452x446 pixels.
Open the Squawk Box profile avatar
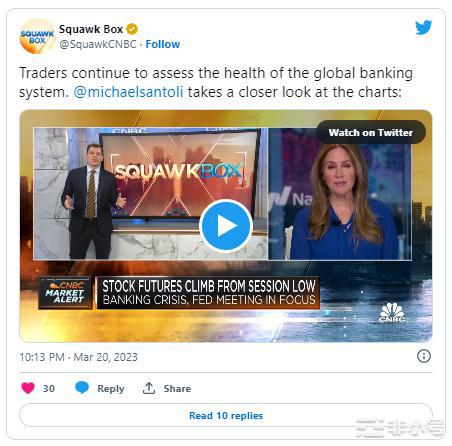(x=37, y=37)
